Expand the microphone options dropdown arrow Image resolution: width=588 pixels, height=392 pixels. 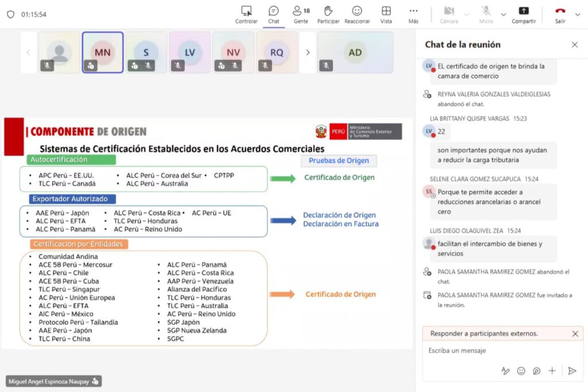click(x=504, y=14)
